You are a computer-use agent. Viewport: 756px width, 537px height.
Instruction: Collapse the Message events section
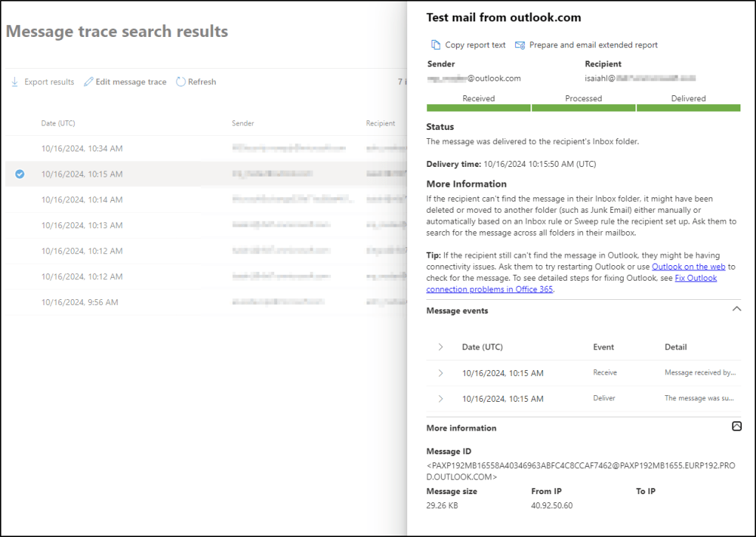736,309
